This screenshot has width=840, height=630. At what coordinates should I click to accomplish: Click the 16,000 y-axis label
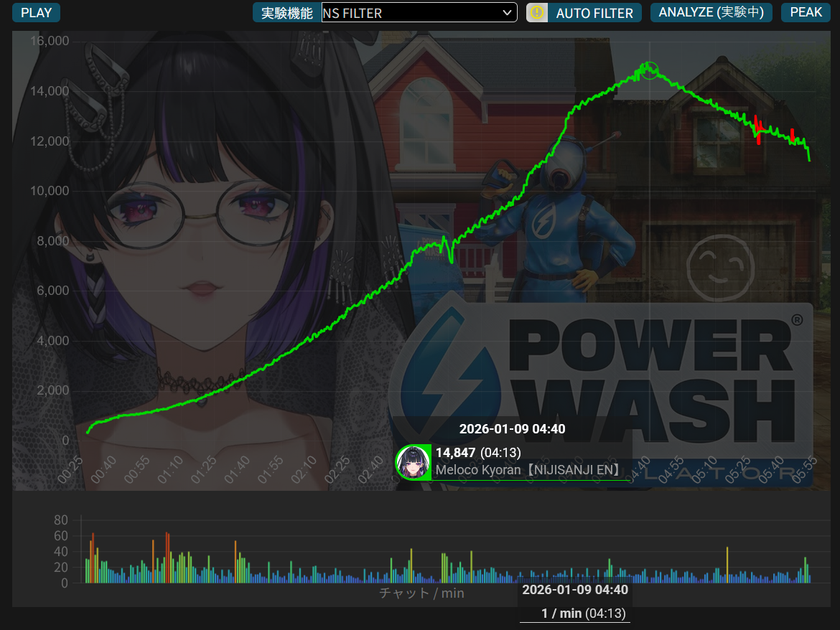50,41
